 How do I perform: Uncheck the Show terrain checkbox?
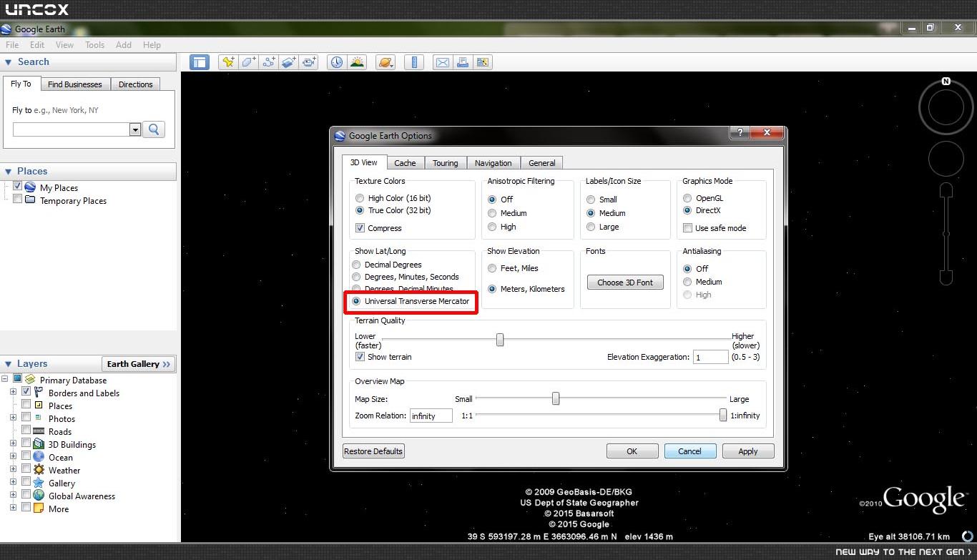coord(360,357)
